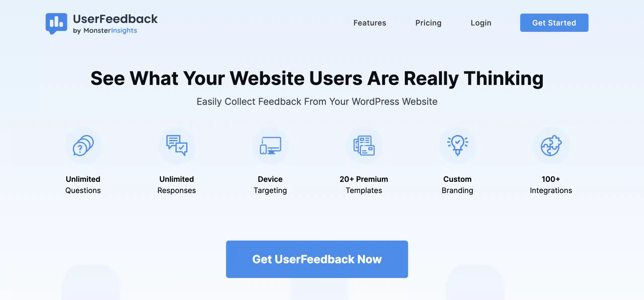This screenshot has width=644, height=300.
Task: Click the Pricing navigation menu item
Action: click(428, 23)
